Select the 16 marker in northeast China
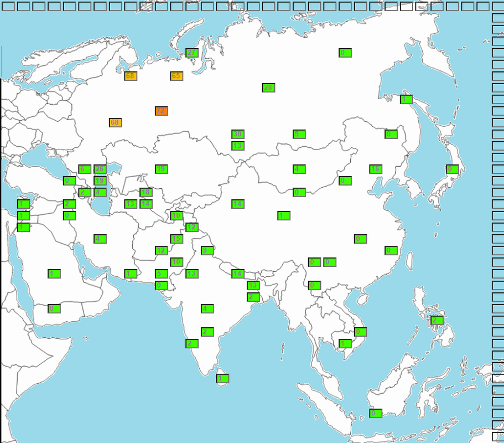Image resolution: width=504 pixels, height=443 pixels. [x=376, y=169]
